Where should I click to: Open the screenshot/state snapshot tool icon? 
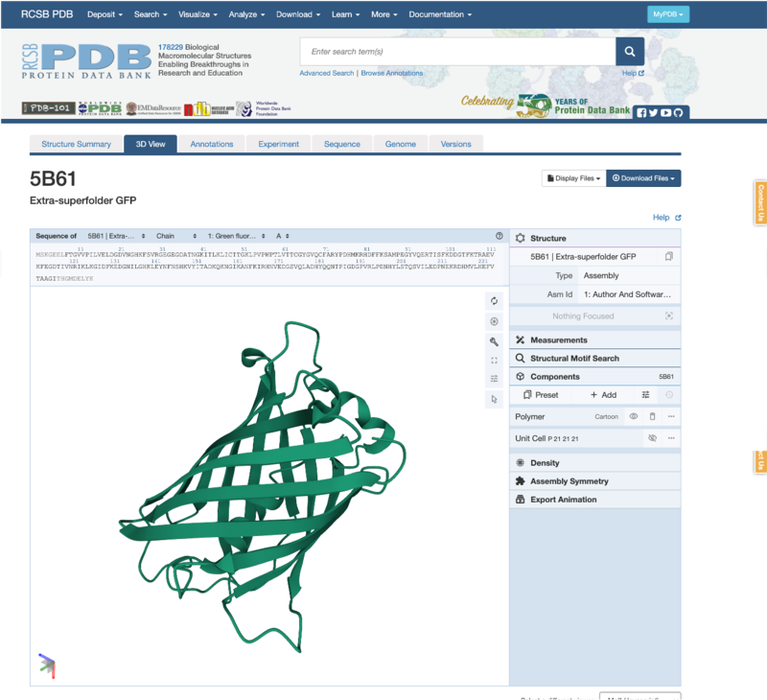coord(495,321)
